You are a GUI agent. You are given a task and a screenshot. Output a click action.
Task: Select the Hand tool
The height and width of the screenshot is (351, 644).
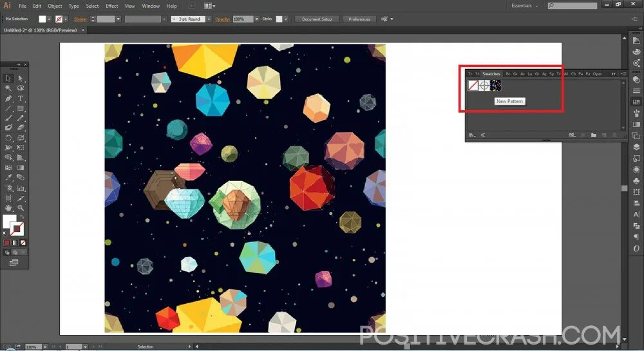tap(8, 208)
